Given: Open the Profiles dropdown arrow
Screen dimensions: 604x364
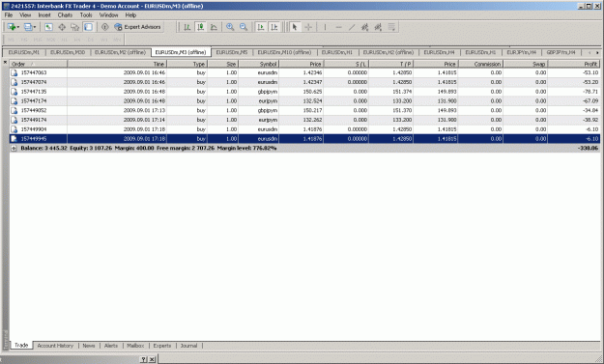Looking at the screenshot, I should pos(35,27).
